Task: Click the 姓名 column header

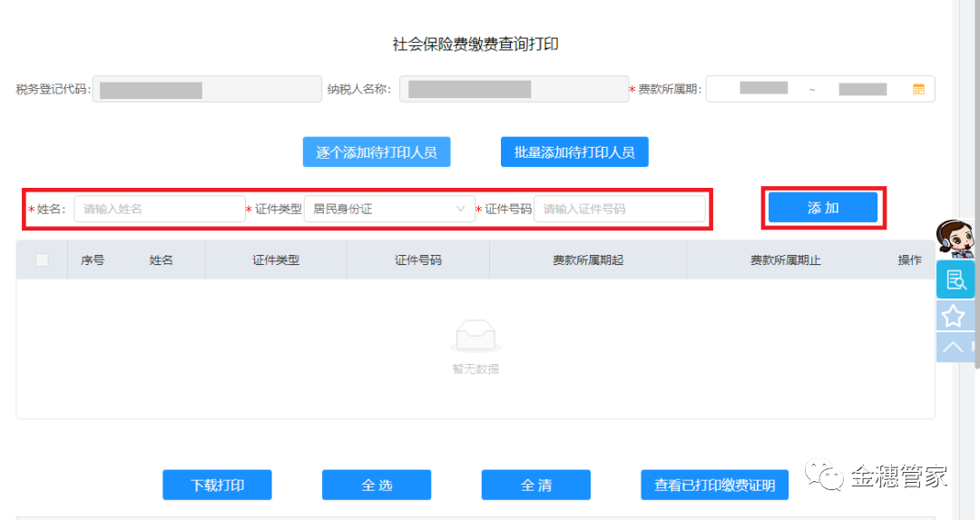Action: [x=161, y=260]
